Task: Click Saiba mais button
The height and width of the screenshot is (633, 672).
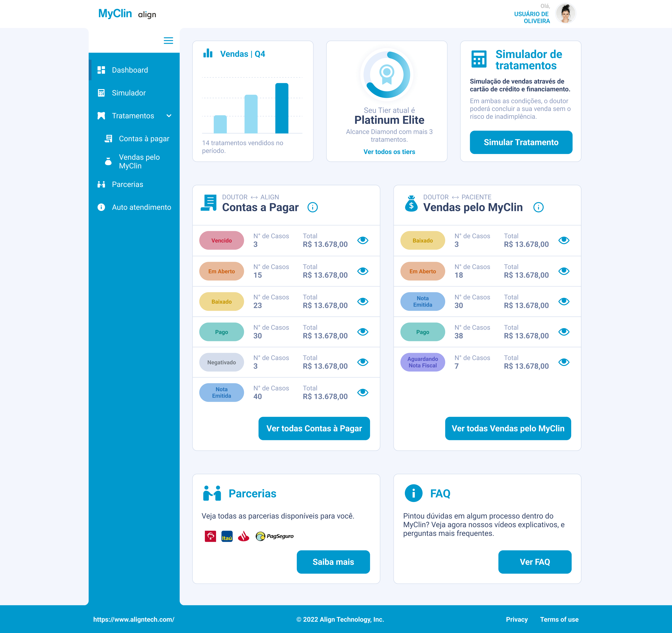Action: pos(333,562)
